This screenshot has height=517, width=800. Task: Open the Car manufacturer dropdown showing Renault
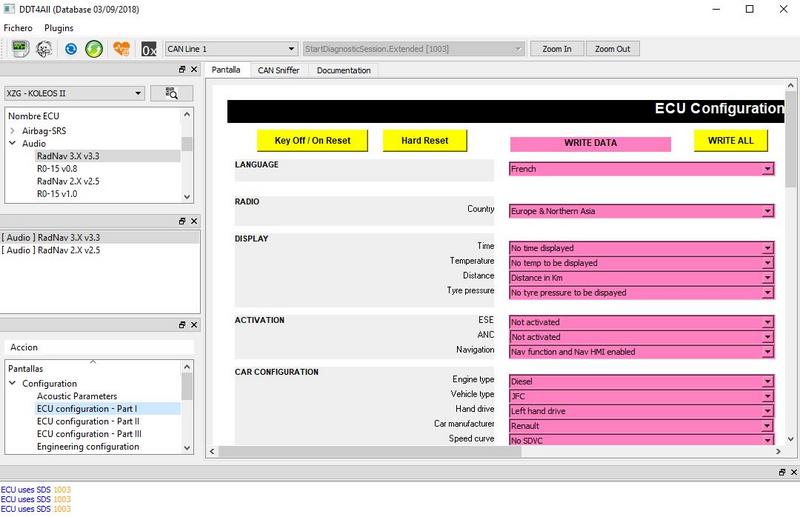(641, 426)
